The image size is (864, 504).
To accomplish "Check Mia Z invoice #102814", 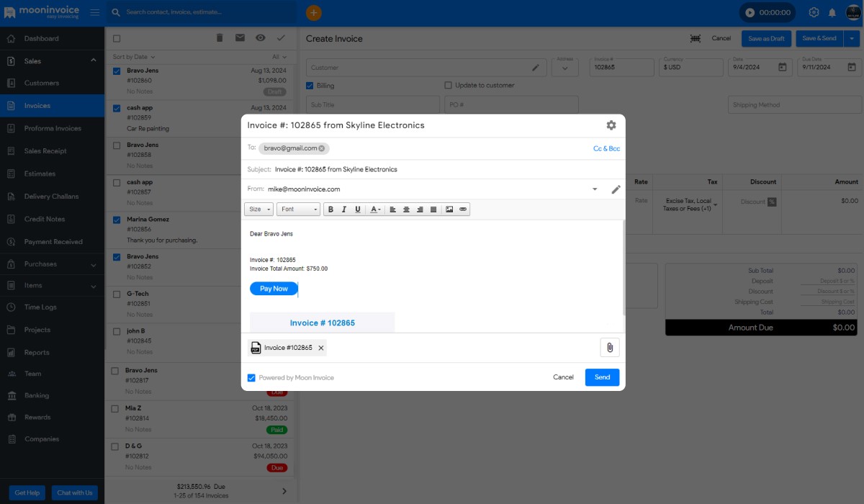I will (x=117, y=408).
